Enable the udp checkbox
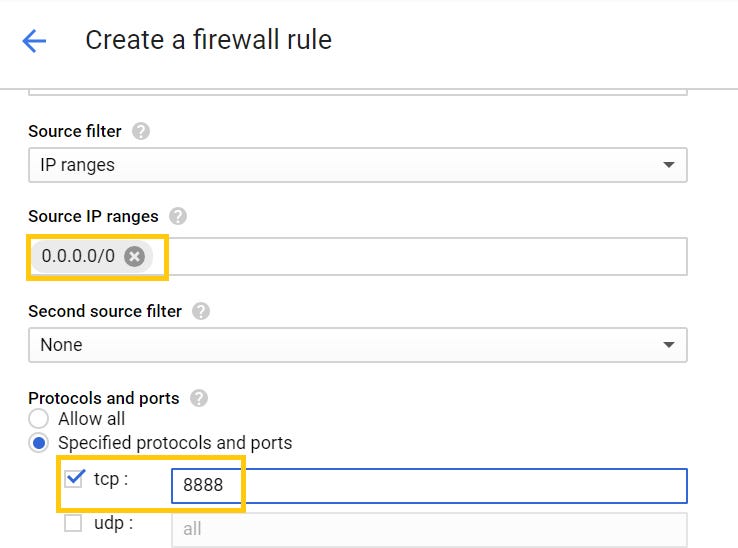This screenshot has height=548, width=738. [x=73, y=523]
